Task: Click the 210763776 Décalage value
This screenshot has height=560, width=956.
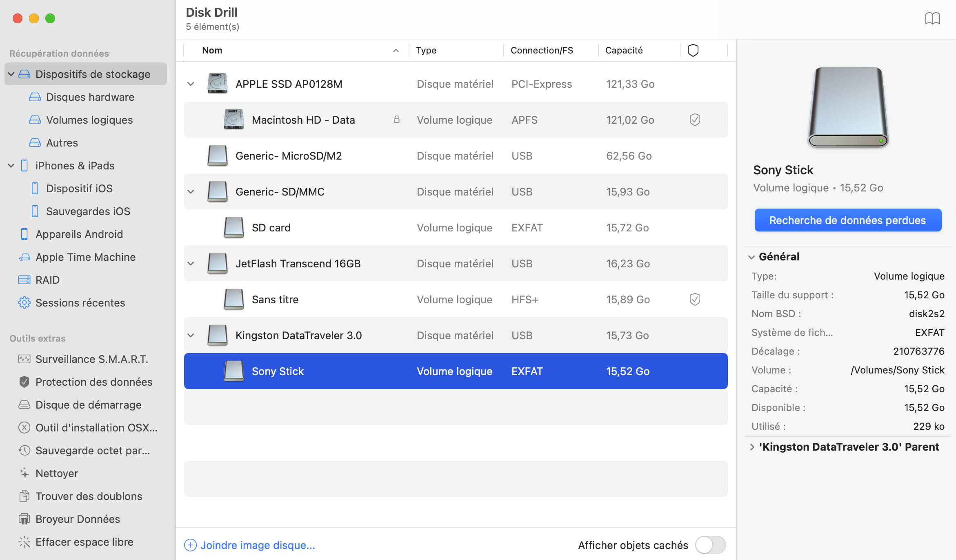Action: tap(919, 351)
